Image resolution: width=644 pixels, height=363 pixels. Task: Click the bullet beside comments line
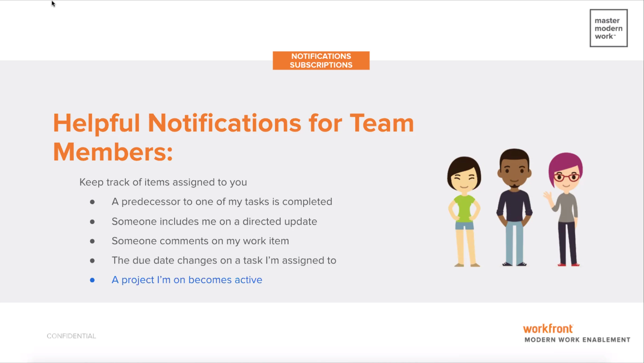[x=92, y=241]
